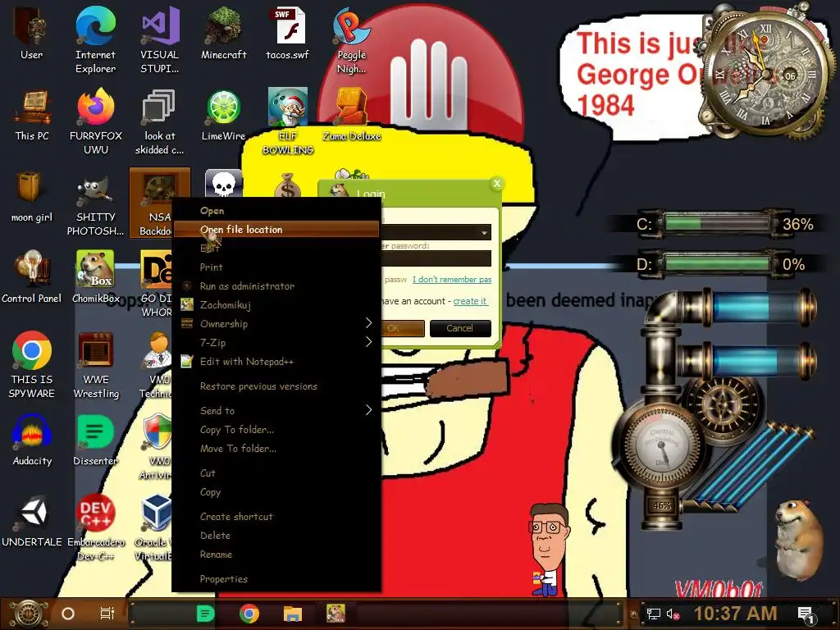Launch FURRYFOX UWU Firefox icon
Screen dimensions: 840x630
(x=95, y=121)
